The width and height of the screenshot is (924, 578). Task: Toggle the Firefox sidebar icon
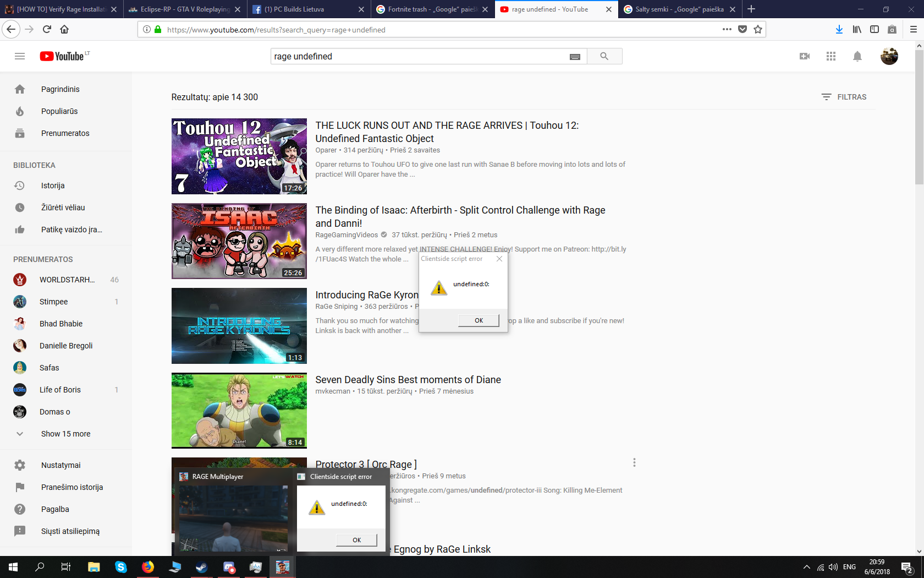(x=875, y=29)
